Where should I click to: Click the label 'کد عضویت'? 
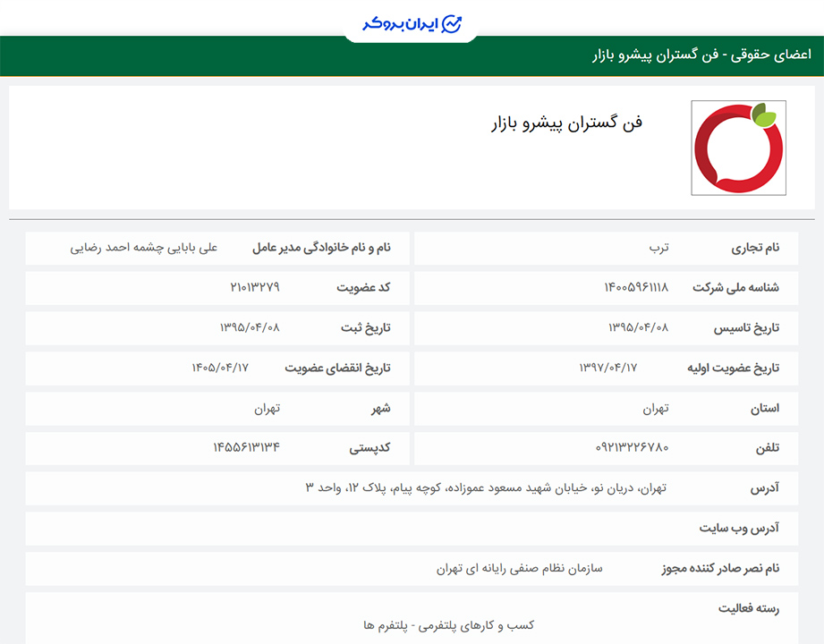(x=363, y=287)
